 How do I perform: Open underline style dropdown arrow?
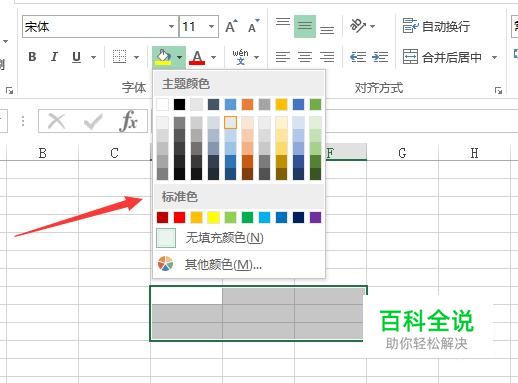tap(93, 57)
